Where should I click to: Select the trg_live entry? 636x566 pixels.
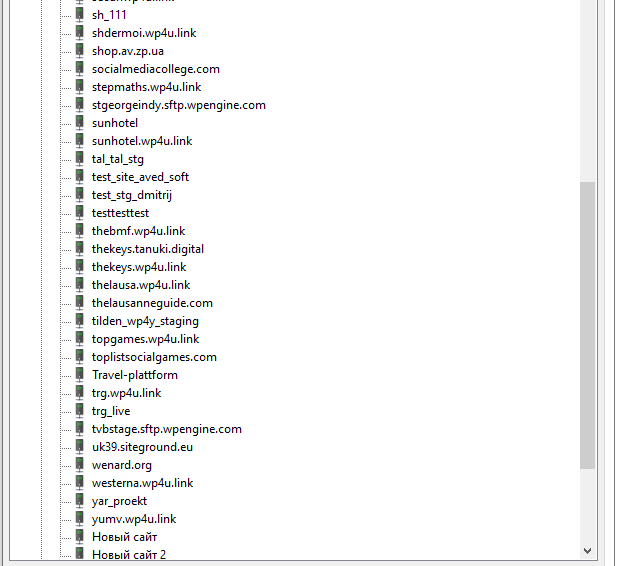pos(111,411)
